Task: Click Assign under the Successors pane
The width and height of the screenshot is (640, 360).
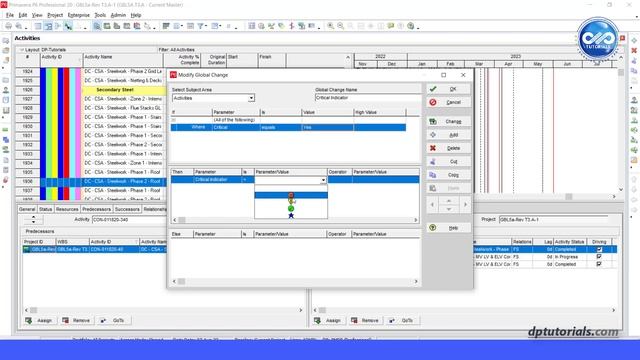Action: pos(328,320)
